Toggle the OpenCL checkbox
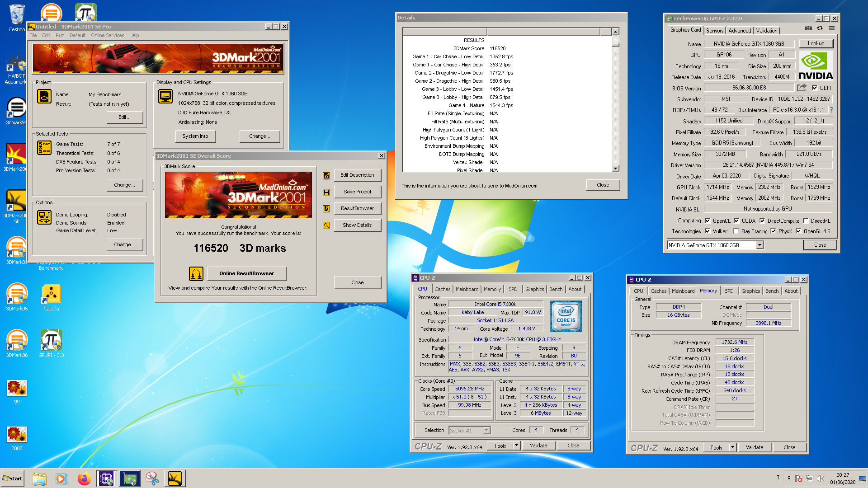Image resolution: width=868 pixels, height=488 pixels. (708, 221)
